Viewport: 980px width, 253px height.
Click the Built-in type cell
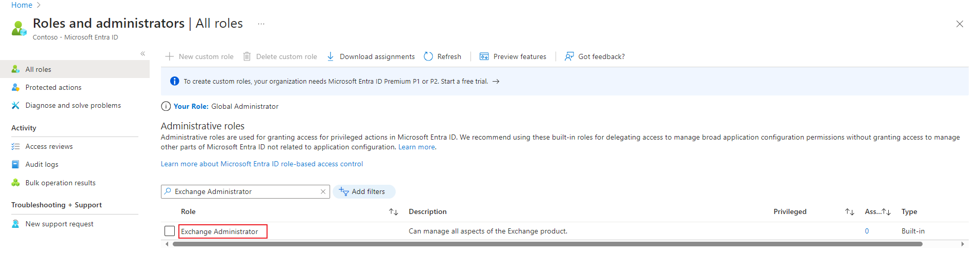(x=913, y=231)
